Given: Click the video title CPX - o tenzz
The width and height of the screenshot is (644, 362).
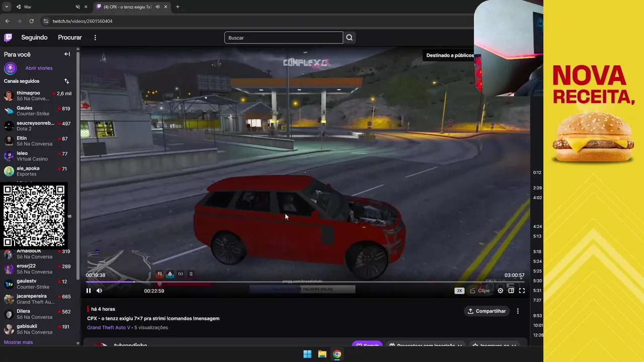Looking at the screenshot, I should tap(153, 319).
